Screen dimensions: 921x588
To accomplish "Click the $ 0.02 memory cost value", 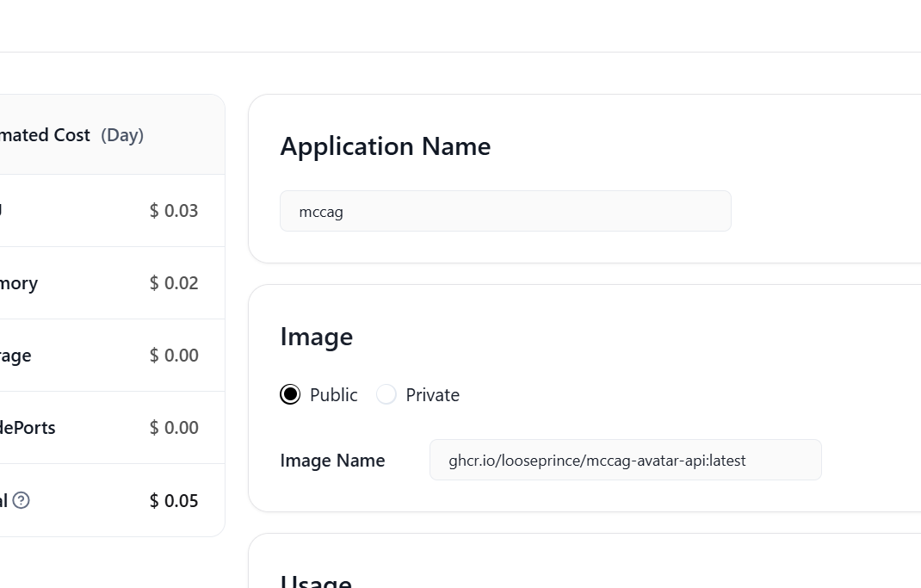I will pyautogui.click(x=174, y=283).
